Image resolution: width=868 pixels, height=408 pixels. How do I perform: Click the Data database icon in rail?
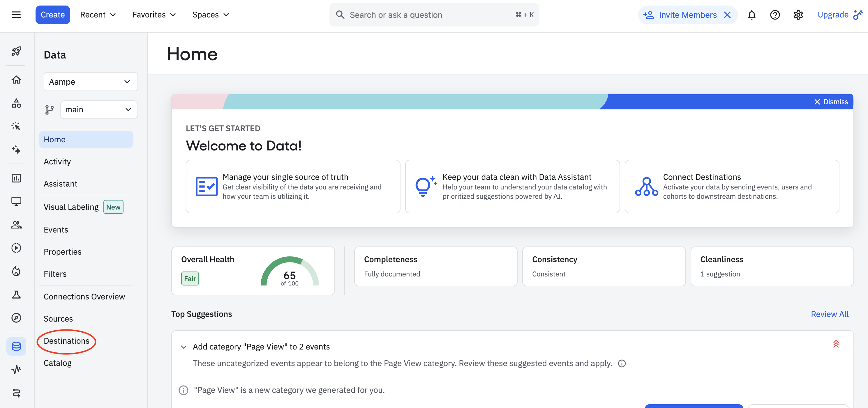[16, 346]
